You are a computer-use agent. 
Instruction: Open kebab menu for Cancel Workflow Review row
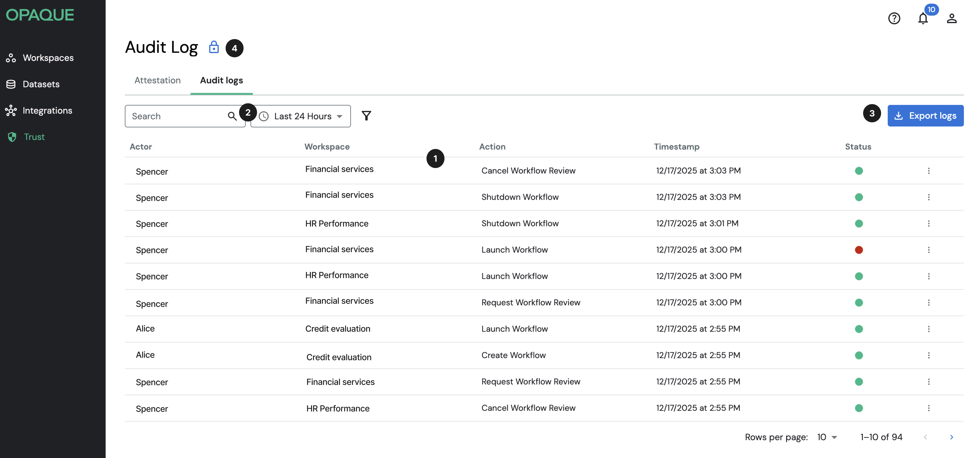coord(928,171)
